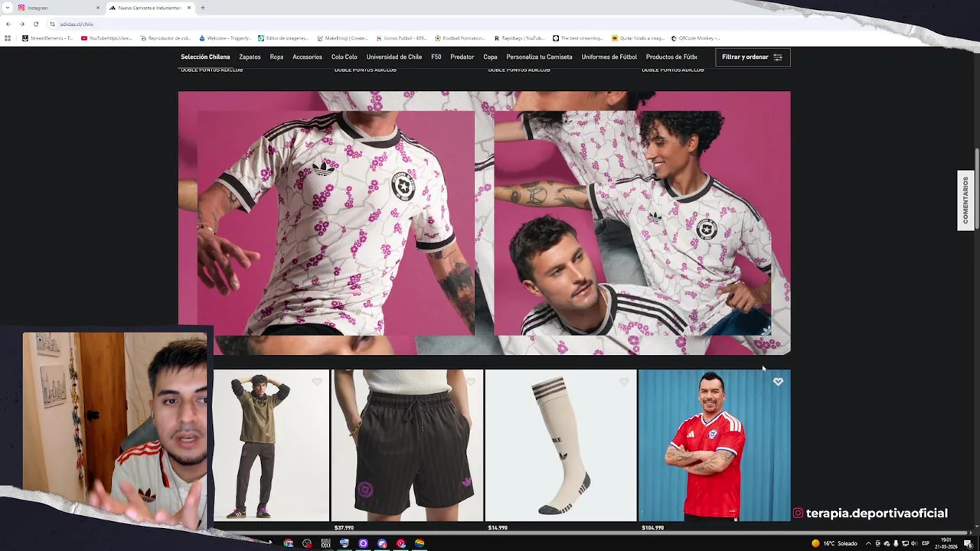Viewport: 980px width, 551px height.
Task: Open the Reproductor de video bookmark
Action: click(x=165, y=38)
